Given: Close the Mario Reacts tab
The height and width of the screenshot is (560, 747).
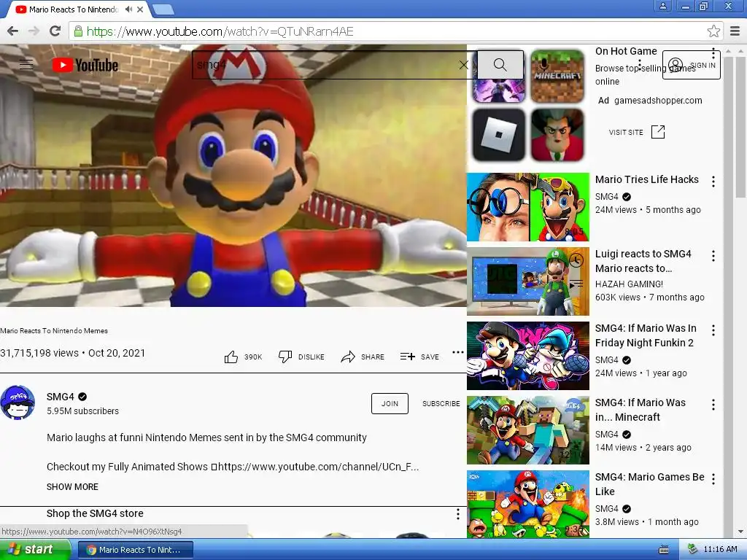Looking at the screenshot, I should pos(140,9).
